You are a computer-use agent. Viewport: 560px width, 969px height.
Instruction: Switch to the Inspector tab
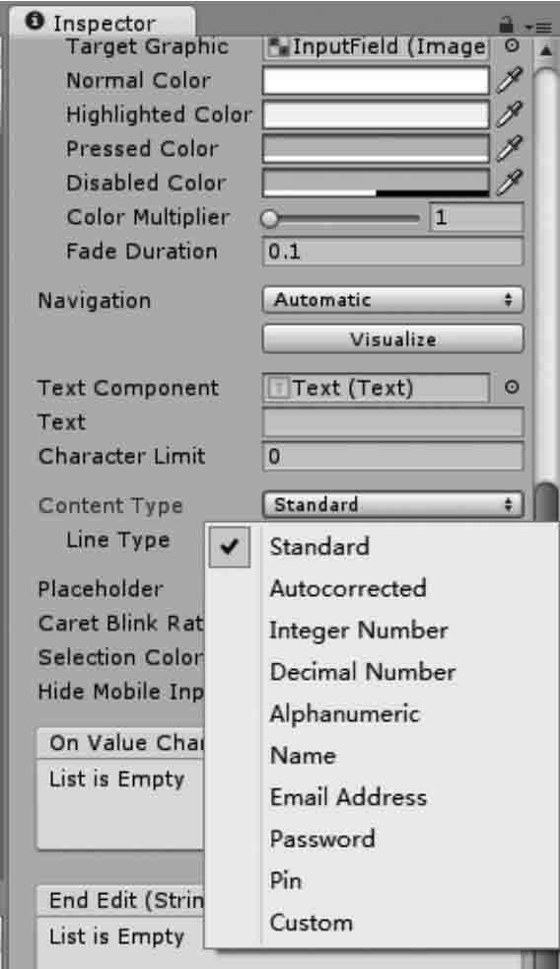point(102,23)
